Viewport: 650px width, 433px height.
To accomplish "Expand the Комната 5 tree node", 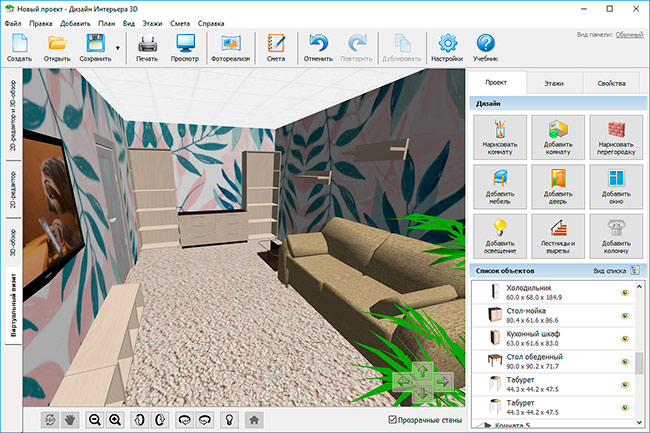I will pos(487,425).
